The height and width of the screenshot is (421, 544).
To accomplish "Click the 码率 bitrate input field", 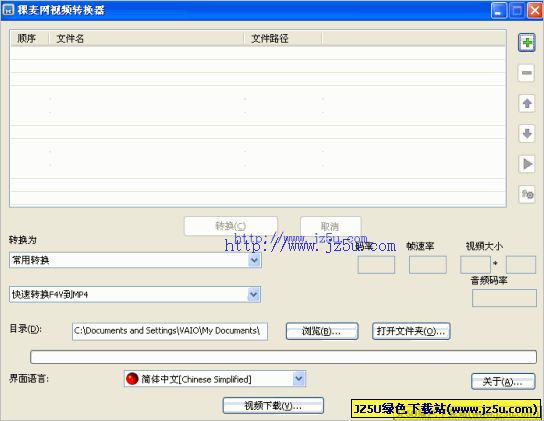I will [x=376, y=265].
